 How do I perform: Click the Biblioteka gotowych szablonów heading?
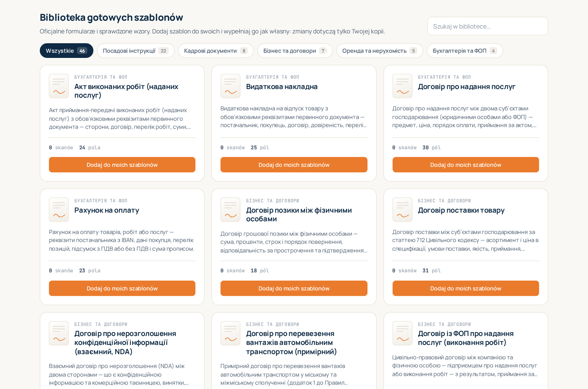pyautogui.click(x=111, y=17)
